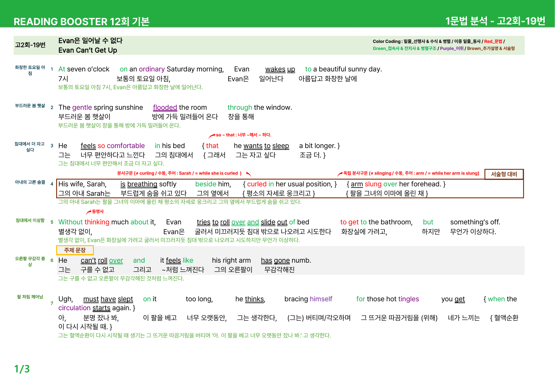
Task: Click the red word 'that' in sentence 3
Action: click(x=212, y=146)
